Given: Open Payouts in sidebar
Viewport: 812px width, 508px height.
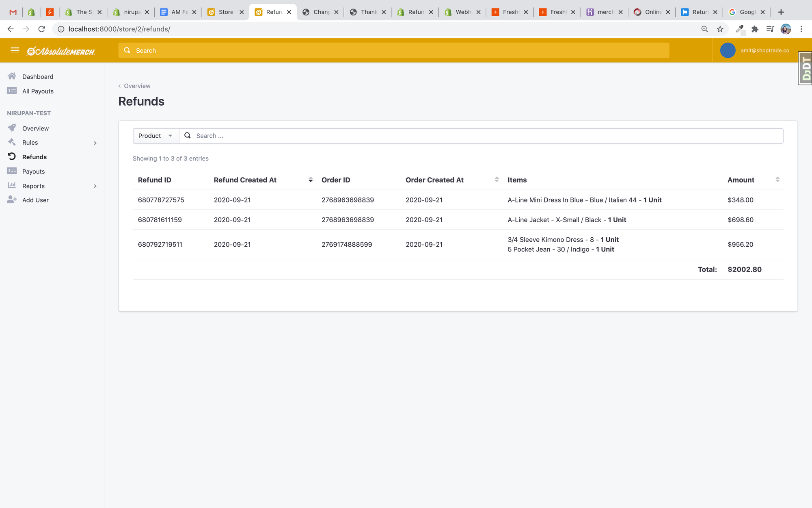Looking at the screenshot, I should pyautogui.click(x=33, y=172).
